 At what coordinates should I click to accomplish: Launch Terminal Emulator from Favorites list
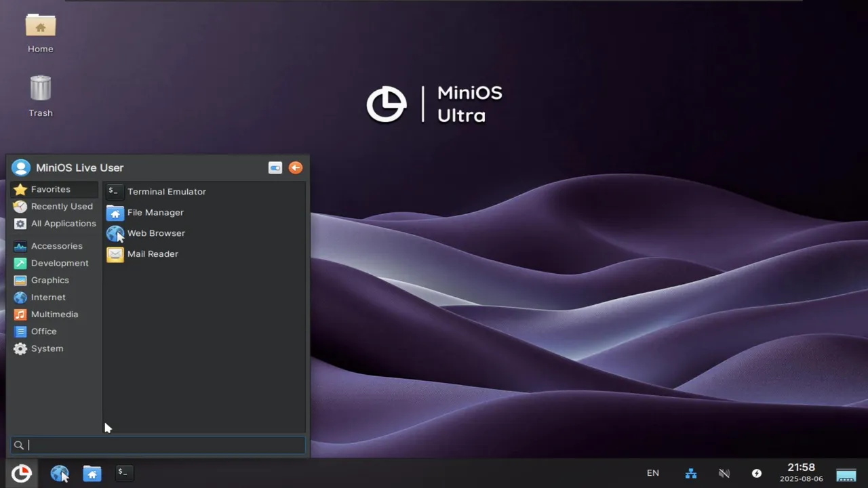pyautogui.click(x=204, y=192)
